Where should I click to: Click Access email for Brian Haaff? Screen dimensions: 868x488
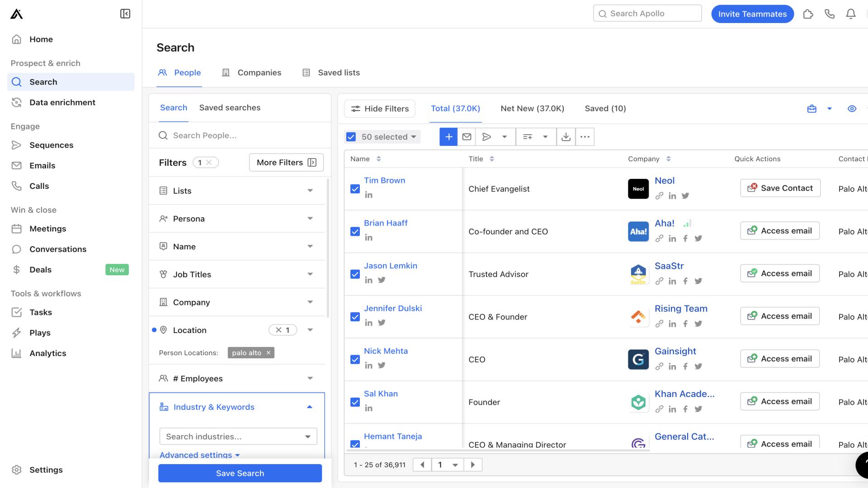click(x=780, y=231)
